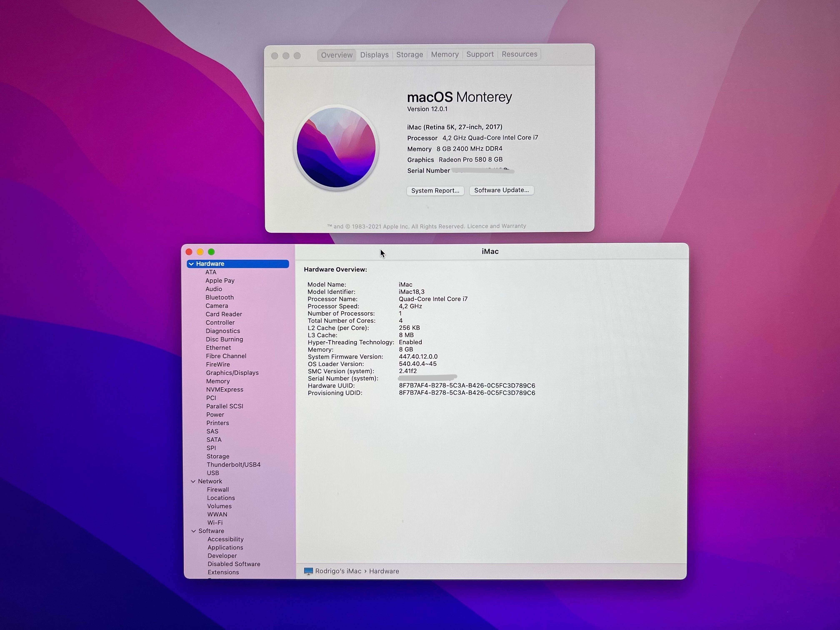
Task: Click Hardware in the bottom path bar
Action: click(384, 571)
